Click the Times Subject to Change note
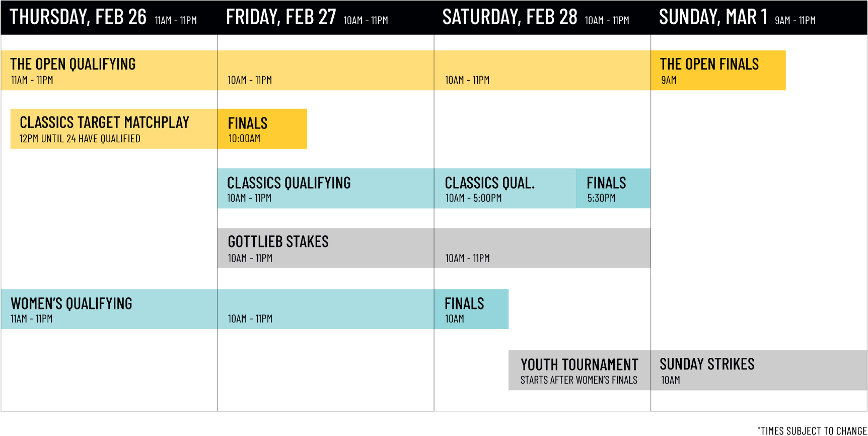The image size is (868, 436). coord(812,430)
